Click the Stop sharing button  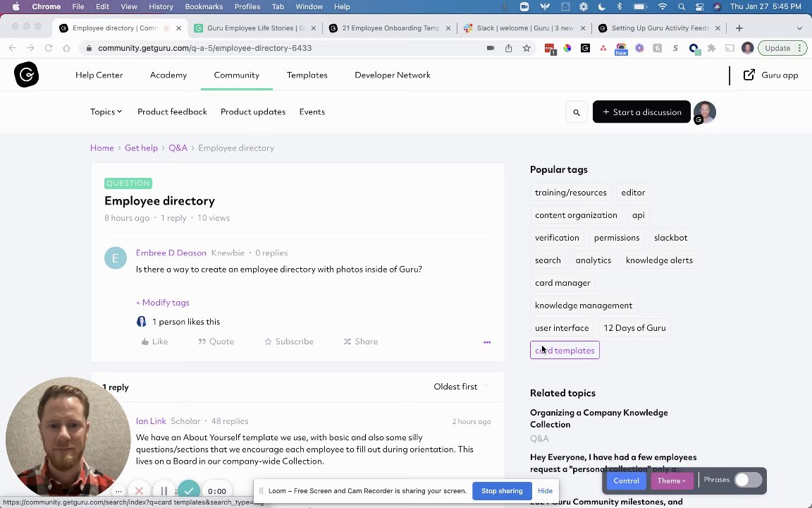502,491
